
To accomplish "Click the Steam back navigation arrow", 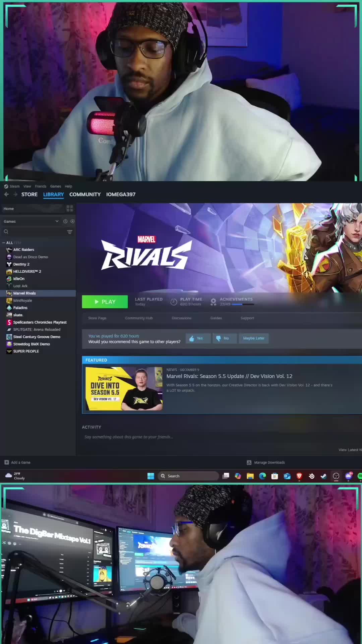I will pyautogui.click(x=6, y=194).
